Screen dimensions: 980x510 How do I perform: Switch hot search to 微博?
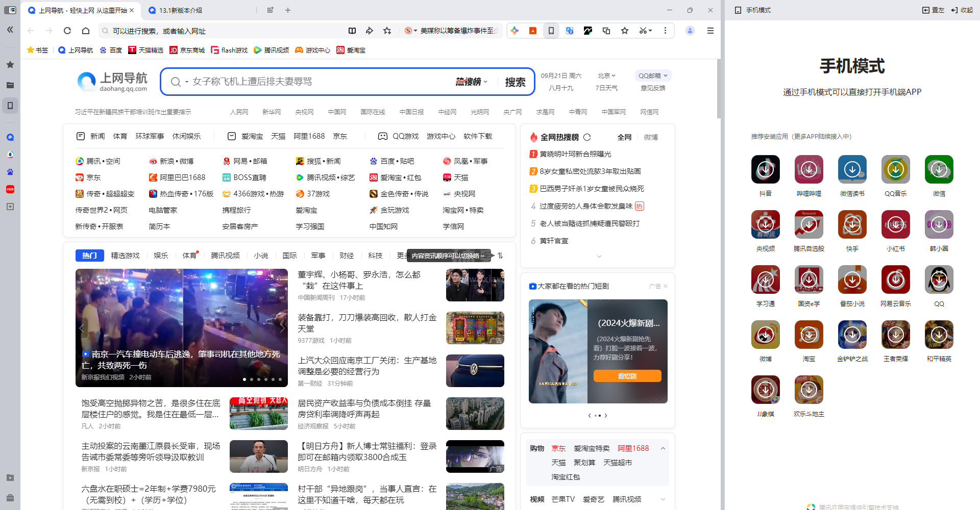[x=651, y=137]
